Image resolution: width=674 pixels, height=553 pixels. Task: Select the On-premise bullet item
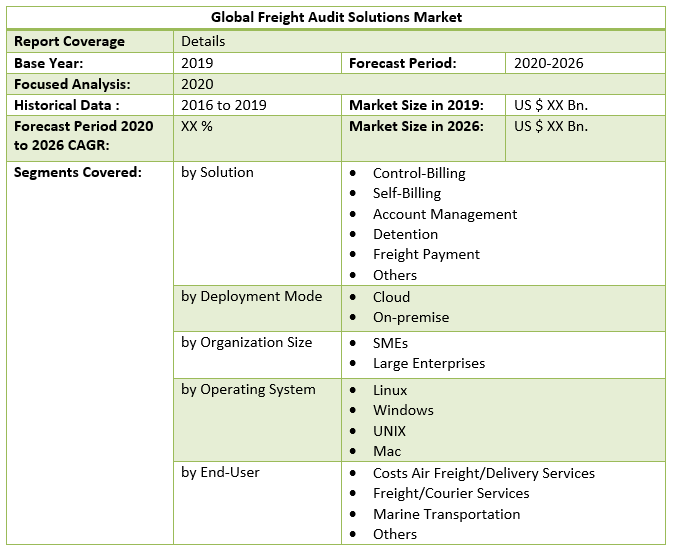point(410,317)
